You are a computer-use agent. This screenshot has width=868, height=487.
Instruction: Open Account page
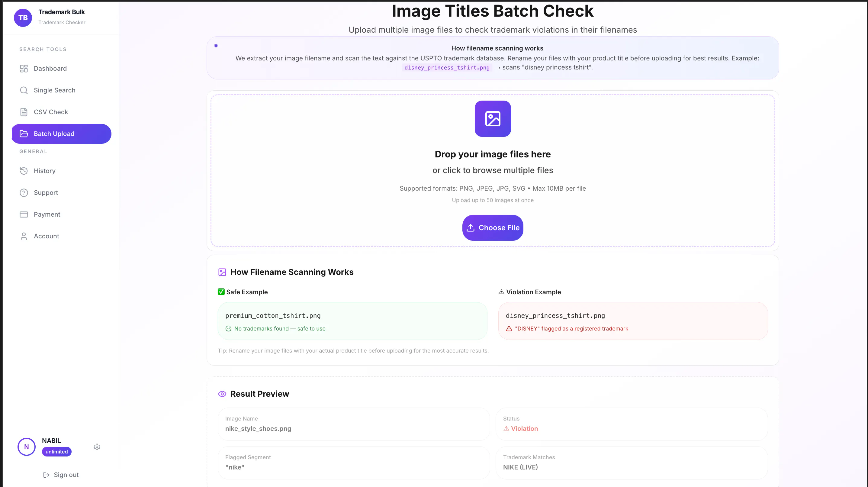coord(61,236)
